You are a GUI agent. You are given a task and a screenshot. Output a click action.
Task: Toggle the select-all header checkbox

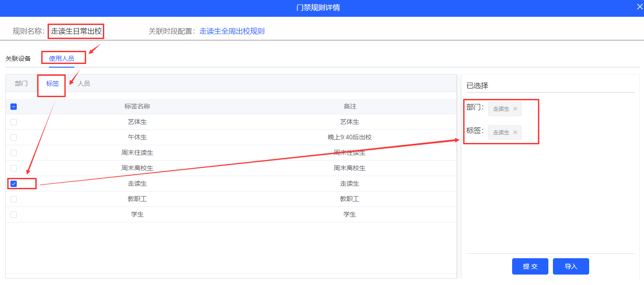[x=14, y=107]
